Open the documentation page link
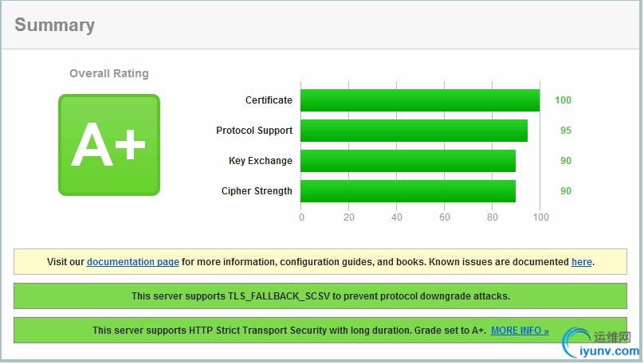 pos(132,262)
